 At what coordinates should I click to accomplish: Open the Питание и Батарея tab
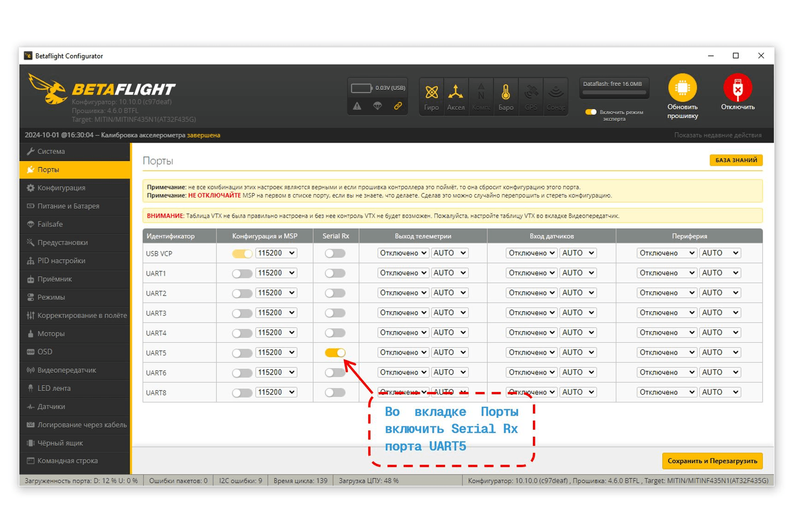click(x=75, y=206)
